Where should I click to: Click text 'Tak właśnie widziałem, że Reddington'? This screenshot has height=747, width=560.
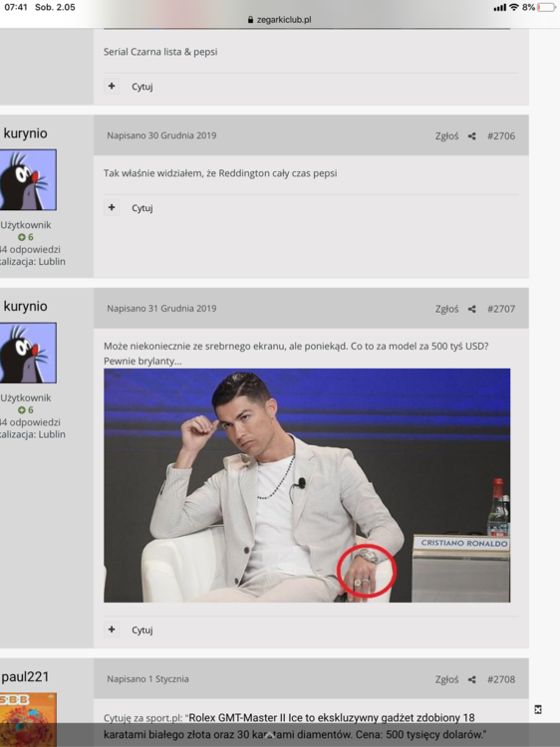(186, 173)
